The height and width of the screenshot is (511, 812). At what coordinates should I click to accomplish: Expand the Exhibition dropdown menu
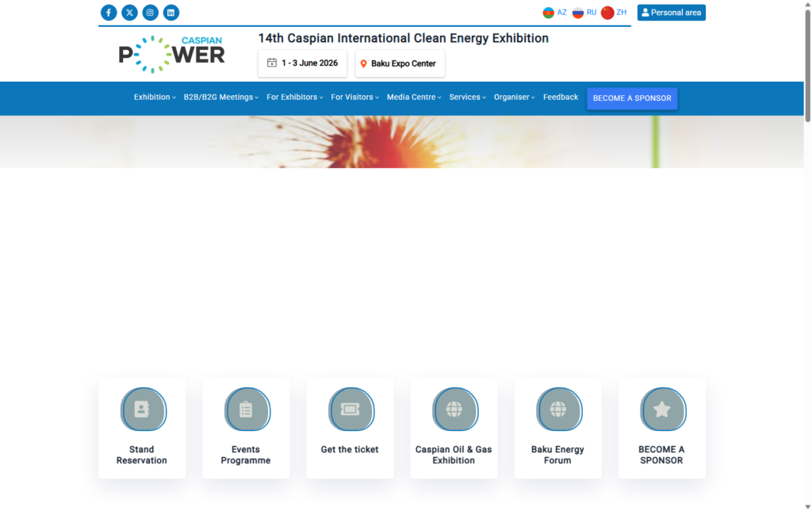pos(153,97)
